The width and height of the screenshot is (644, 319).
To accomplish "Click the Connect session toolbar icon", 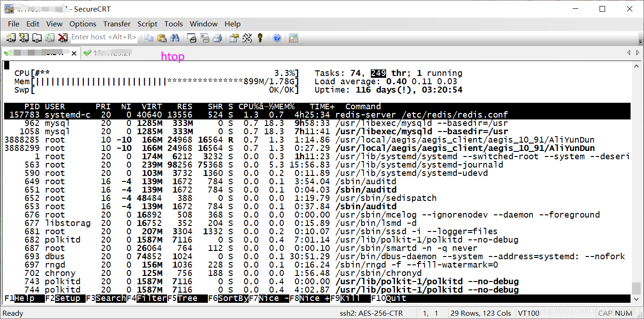I will pos(11,38).
